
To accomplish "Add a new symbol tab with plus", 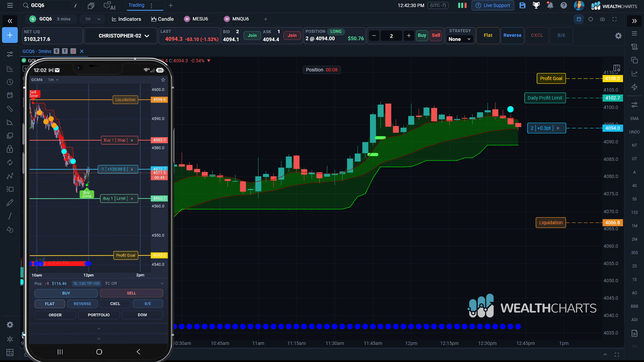I will (265, 19).
